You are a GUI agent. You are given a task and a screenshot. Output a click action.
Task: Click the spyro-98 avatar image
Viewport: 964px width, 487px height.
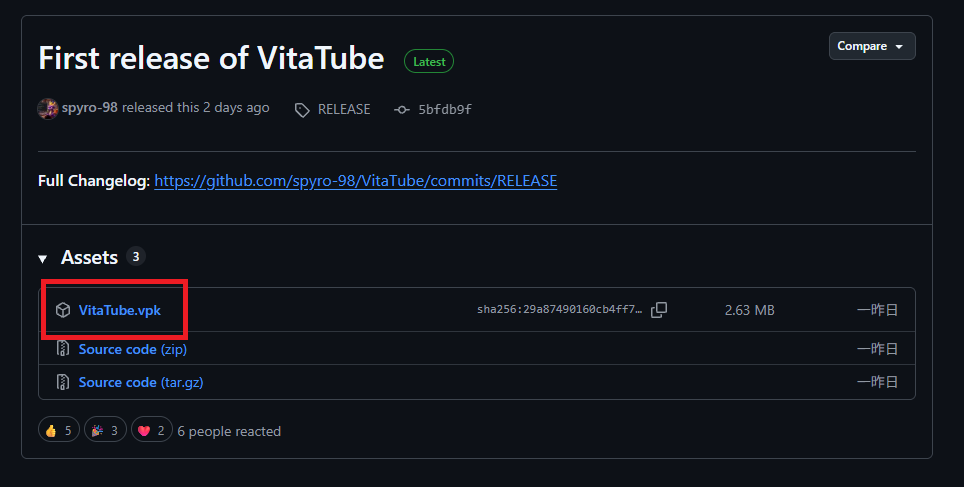point(48,109)
